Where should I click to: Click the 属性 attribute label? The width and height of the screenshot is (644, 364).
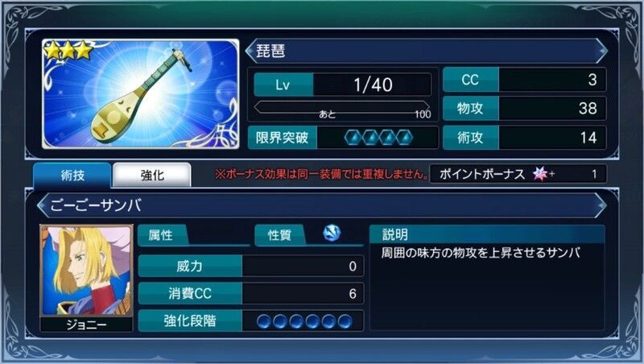click(x=161, y=235)
